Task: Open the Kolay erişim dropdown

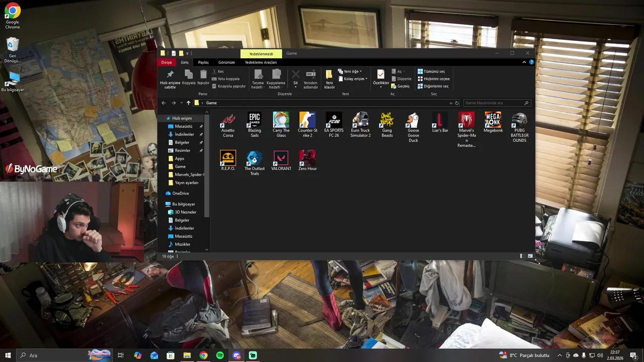Action: [353, 79]
